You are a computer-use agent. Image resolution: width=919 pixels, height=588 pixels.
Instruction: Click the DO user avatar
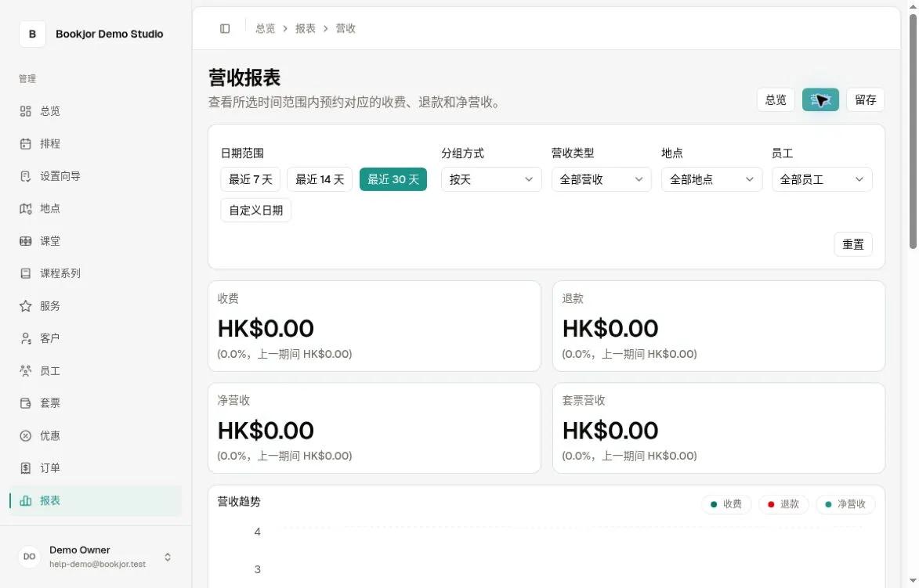pos(29,557)
